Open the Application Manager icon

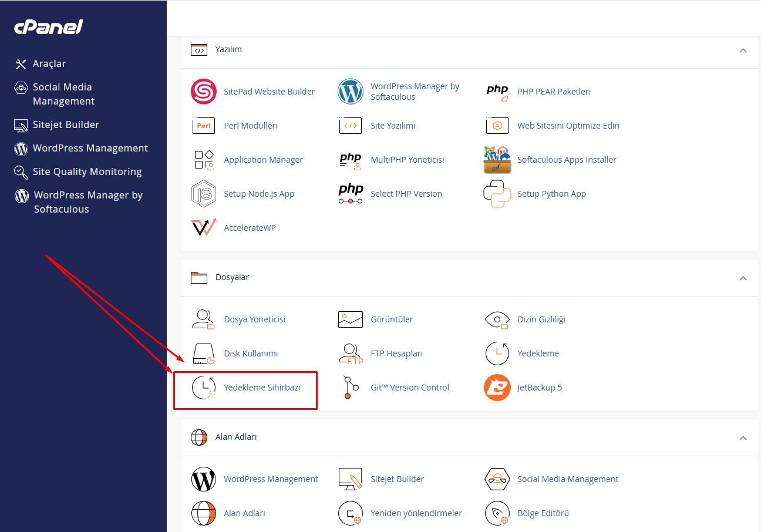coord(204,160)
